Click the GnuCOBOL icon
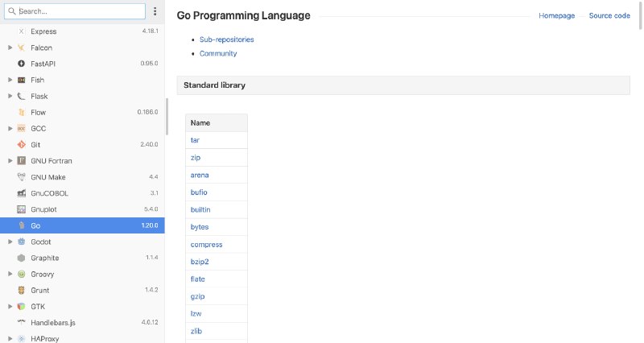 [22, 193]
